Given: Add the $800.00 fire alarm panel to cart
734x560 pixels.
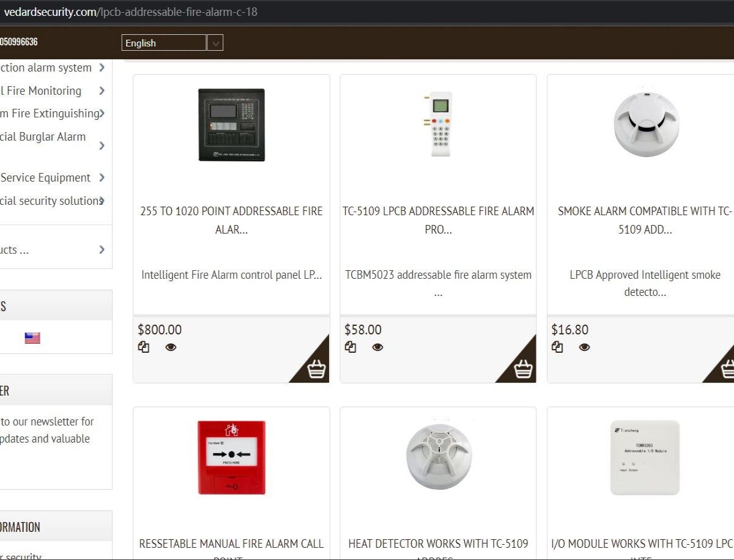Looking at the screenshot, I should click(x=316, y=369).
